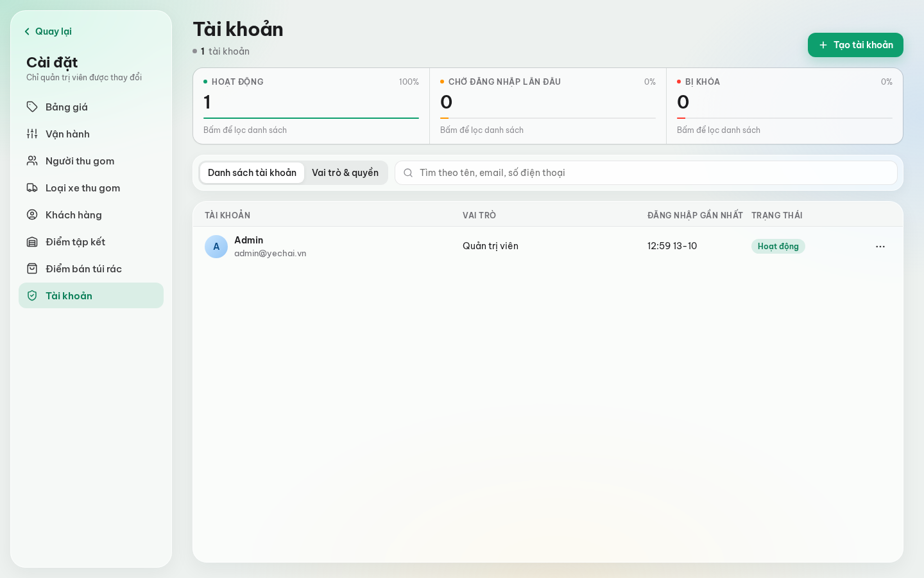924x578 pixels.
Task: Open Khách hàng settings page
Action: point(91,215)
